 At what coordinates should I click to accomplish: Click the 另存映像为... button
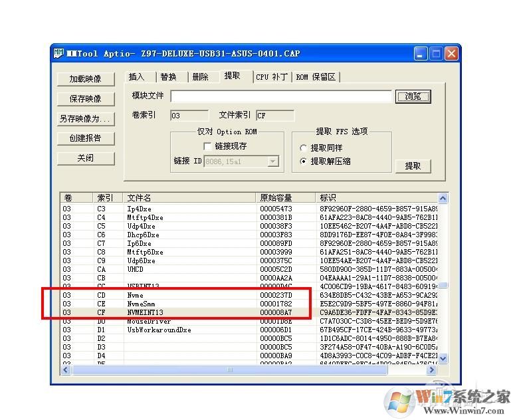point(86,118)
